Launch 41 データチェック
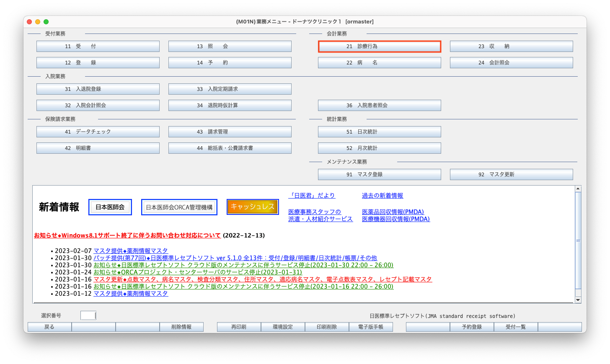610x364 pixels. [98, 132]
